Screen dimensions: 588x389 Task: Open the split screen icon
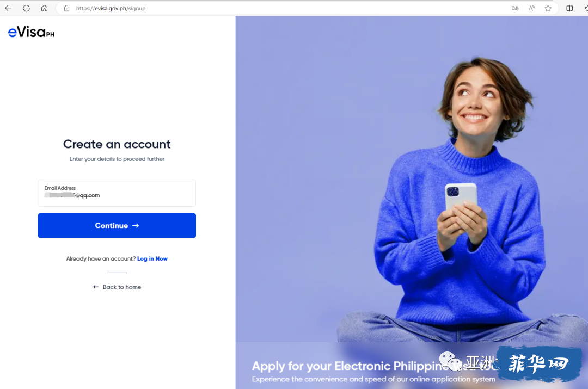click(569, 8)
